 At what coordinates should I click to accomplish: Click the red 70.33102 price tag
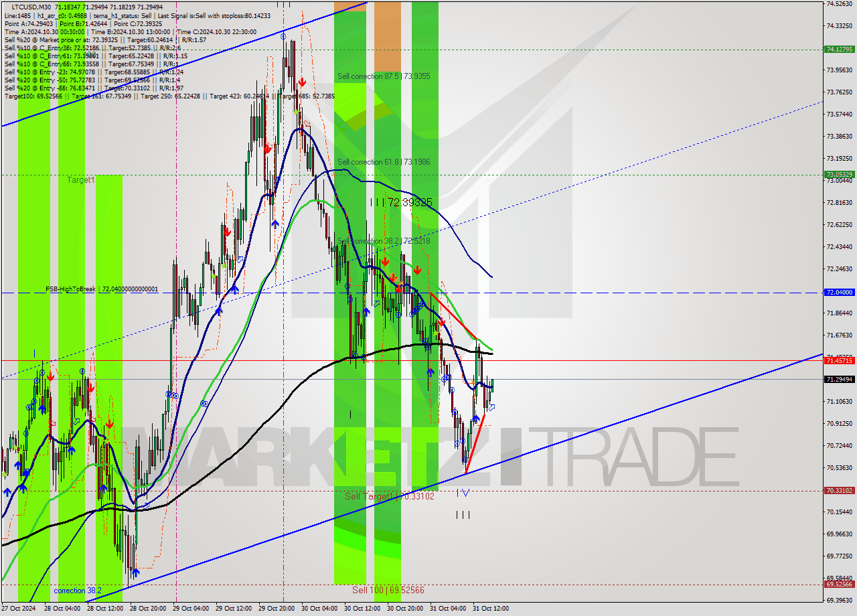[x=840, y=491]
